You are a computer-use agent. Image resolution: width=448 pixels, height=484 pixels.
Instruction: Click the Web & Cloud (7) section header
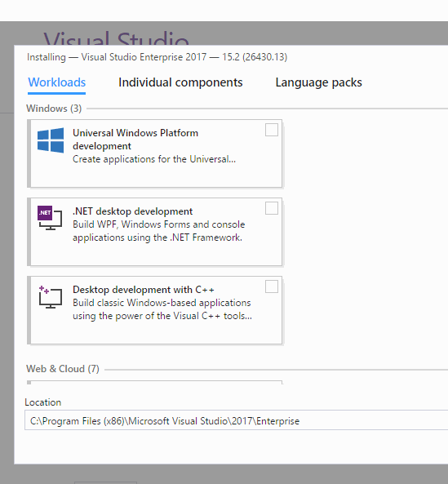tap(63, 369)
